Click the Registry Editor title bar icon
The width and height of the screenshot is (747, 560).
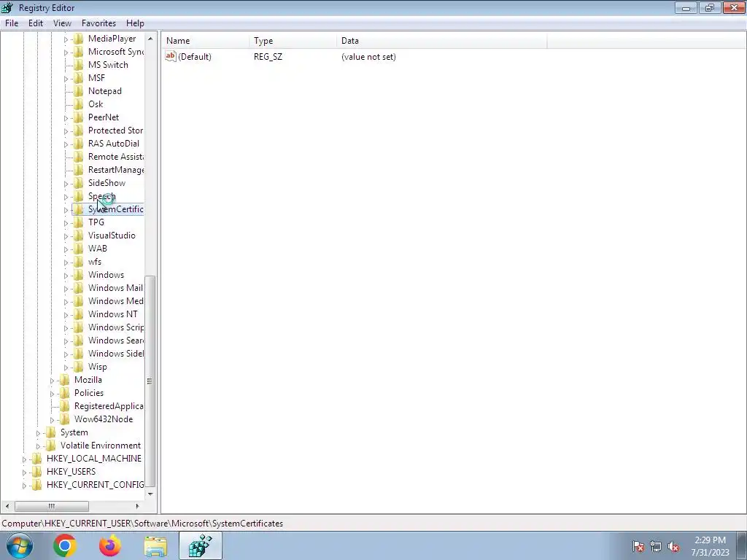click(x=7, y=7)
